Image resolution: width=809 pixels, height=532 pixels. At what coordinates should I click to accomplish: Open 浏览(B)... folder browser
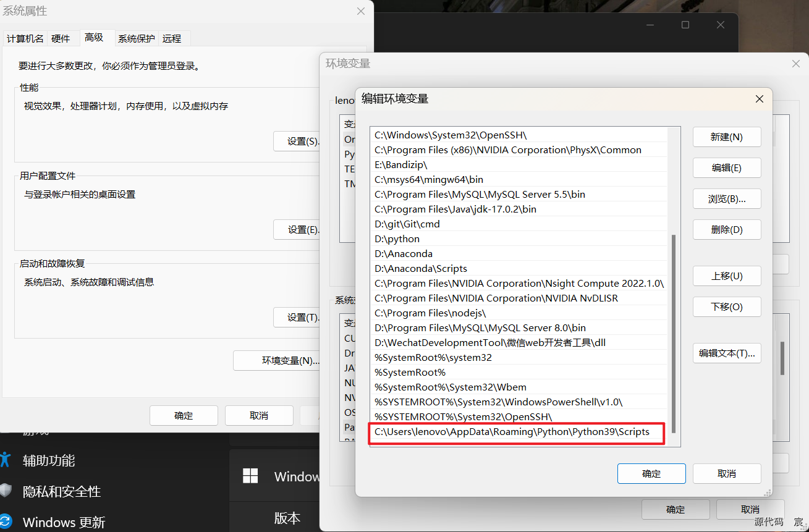coord(727,199)
